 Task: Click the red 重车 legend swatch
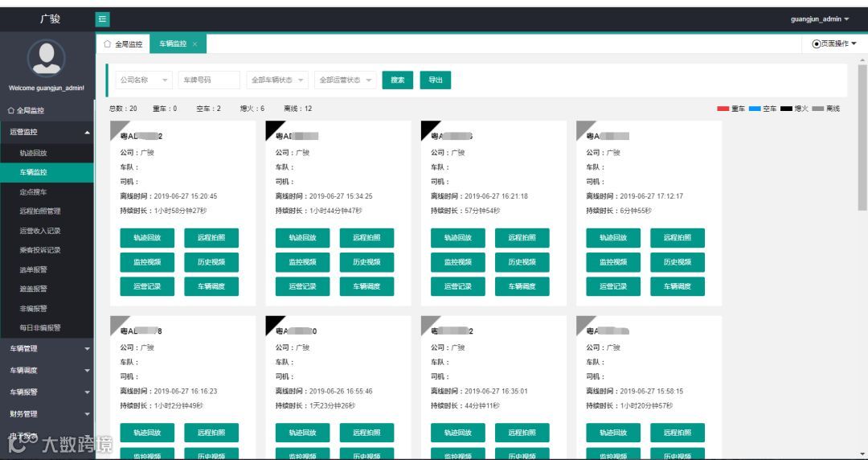click(x=723, y=109)
